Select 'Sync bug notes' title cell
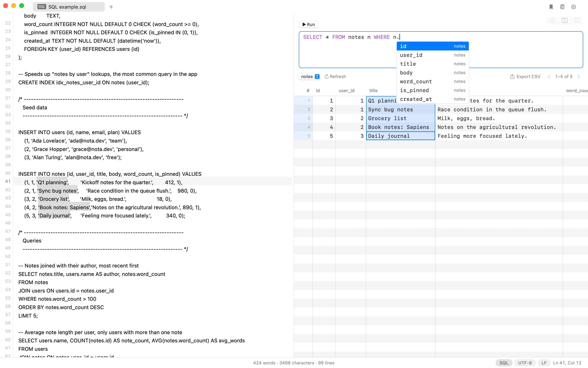This screenshot has width=588, height=368. (x=400, y=110)
